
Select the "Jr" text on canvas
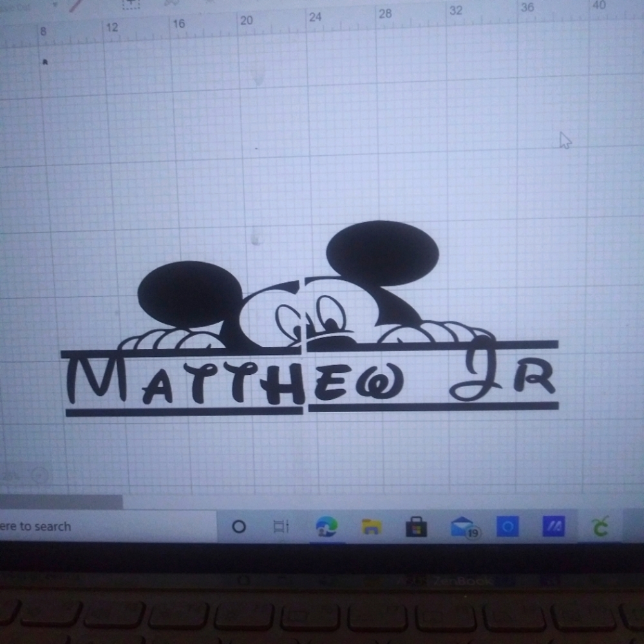502,369
